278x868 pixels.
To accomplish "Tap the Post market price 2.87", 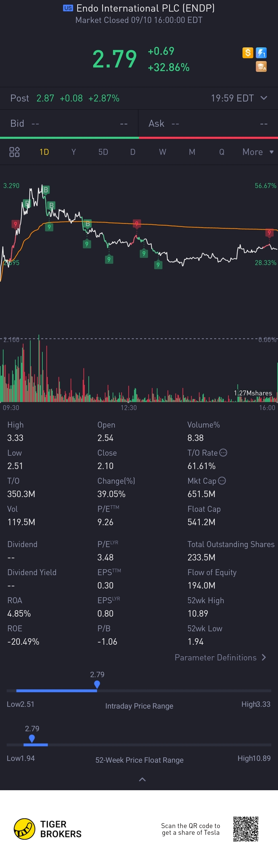I will pos(45,98).
